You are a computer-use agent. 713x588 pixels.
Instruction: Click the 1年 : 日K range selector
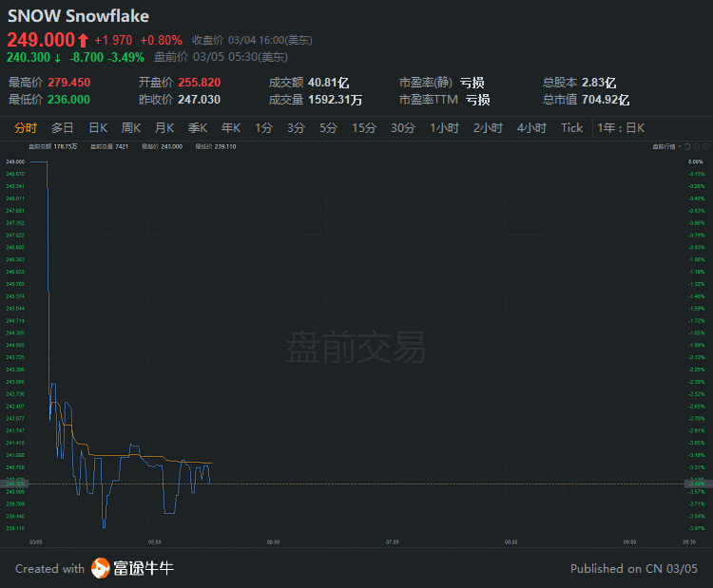(x=621, y=128)
